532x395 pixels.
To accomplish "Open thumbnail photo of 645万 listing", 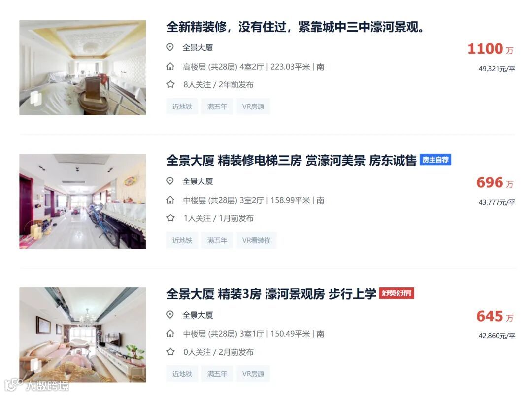I will [x=82, y=335].
